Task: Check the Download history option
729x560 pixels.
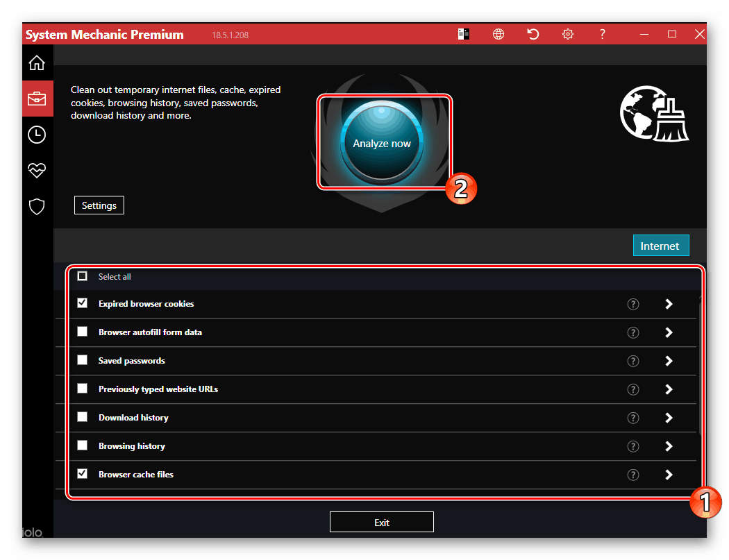Action: (x=83, y=416)
